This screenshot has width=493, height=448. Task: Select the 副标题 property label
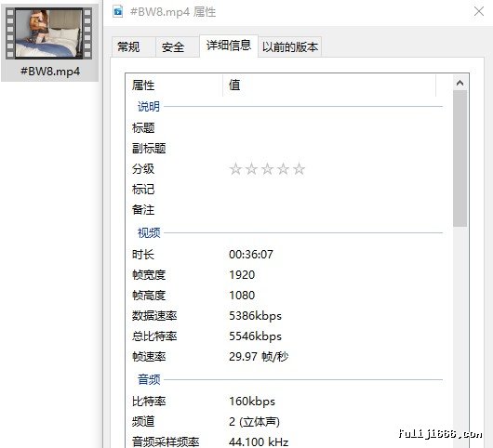pos(149,149)
